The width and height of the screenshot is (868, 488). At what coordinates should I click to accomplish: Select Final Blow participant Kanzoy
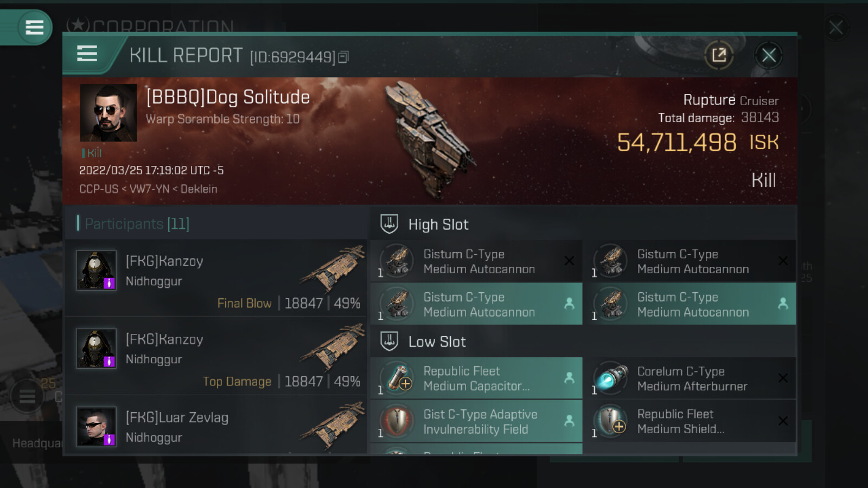pos(216,278)
